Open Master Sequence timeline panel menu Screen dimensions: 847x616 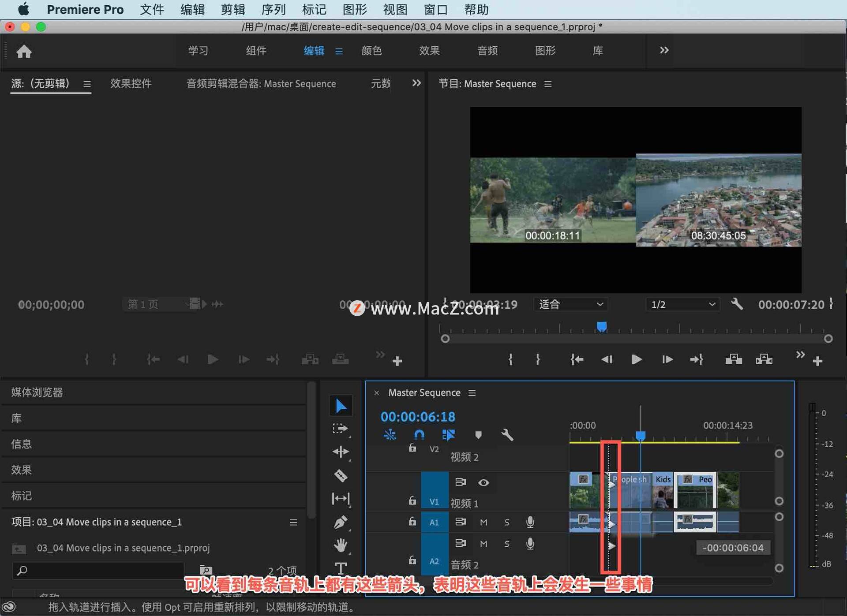point(472,392)
